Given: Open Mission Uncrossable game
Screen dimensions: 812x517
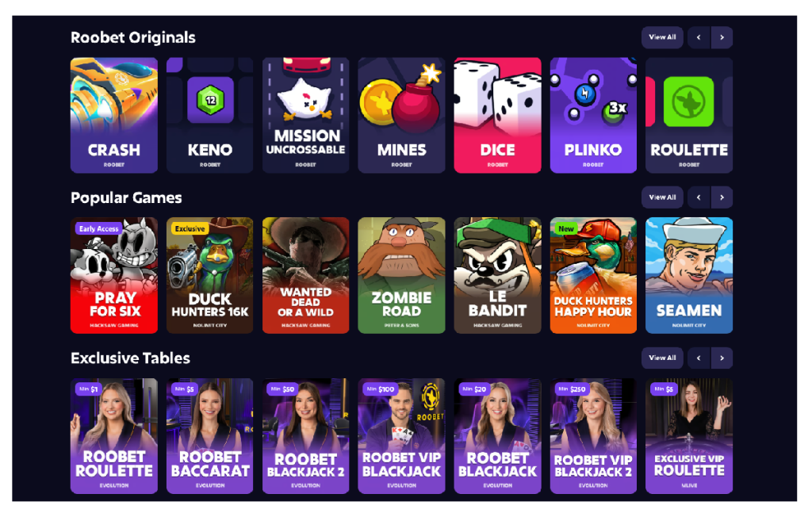Looking at the screenshot, I should click(x=305, y=115).
